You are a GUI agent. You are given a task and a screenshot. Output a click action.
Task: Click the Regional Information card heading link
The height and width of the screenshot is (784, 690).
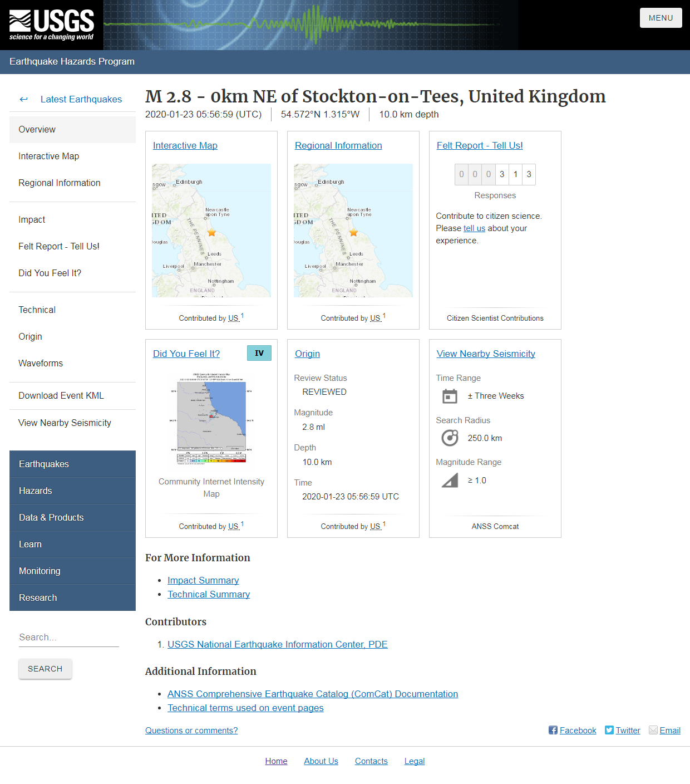pyautogui.click(x=338, y=145)
